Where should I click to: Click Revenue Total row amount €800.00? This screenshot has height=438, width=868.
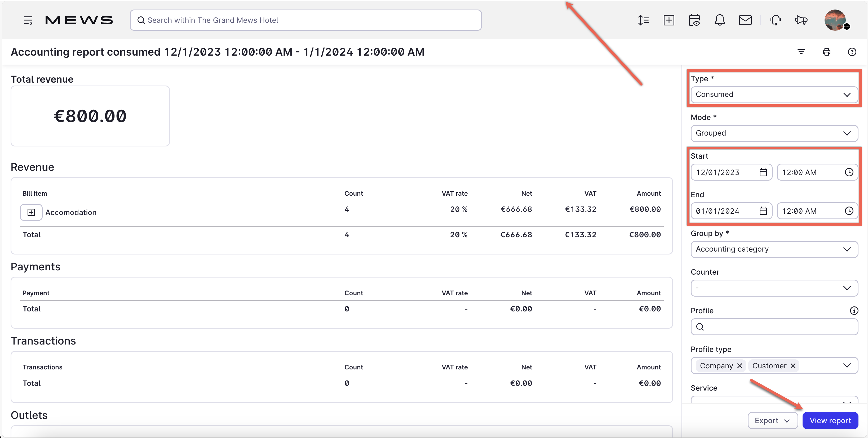645,235
